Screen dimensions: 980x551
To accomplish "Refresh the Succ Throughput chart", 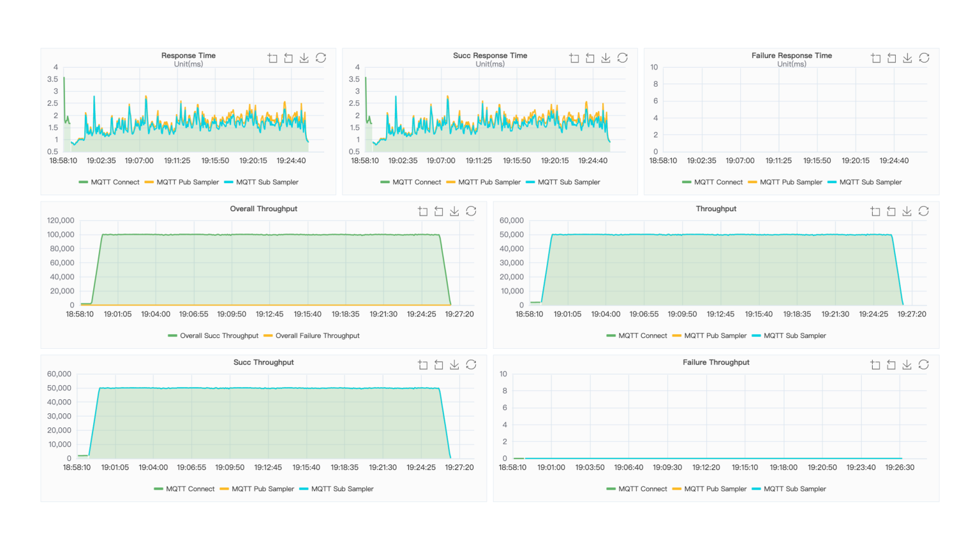I will point(471,364).
